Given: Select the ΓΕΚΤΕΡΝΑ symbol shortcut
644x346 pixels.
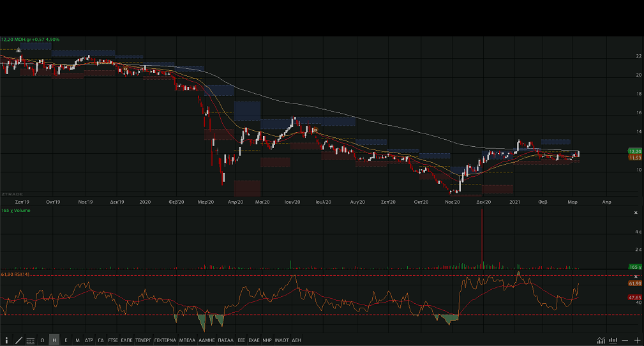Looking at the screenshot, I should click(164, 340).
